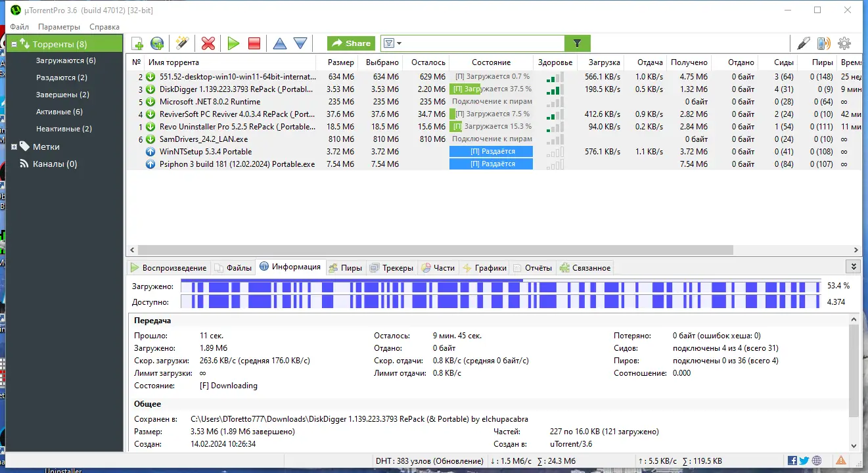868x473 pixels.
Task: Click the red X Remove Torrent icon
Action: (x=208, y=43)
